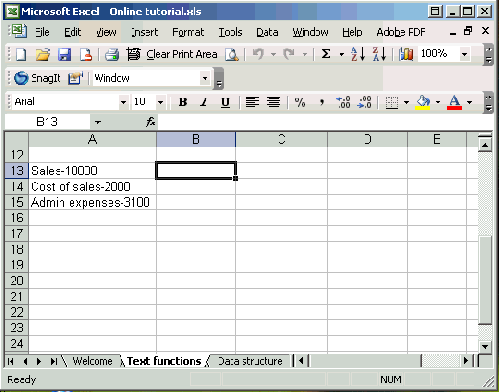Screen dimensions: 499x392
Task: Click the insert function fx icon
Action: tap(151, 122)
